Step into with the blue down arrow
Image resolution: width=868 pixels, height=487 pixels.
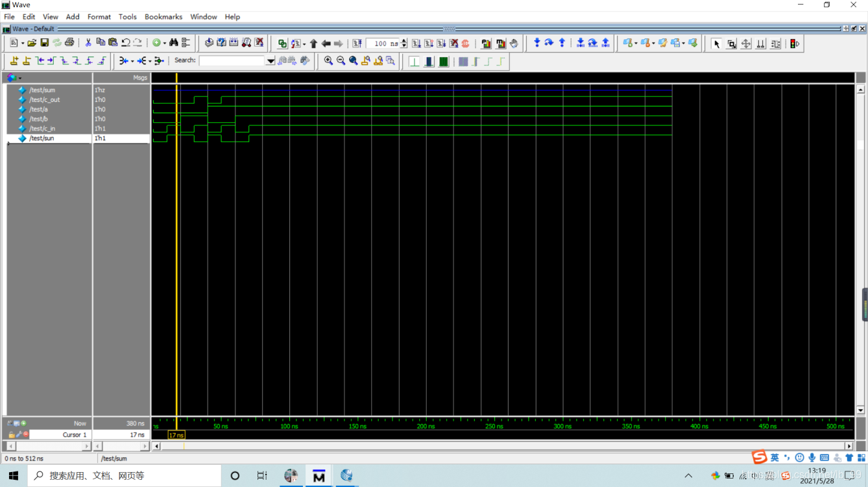(x=536, y=43)
